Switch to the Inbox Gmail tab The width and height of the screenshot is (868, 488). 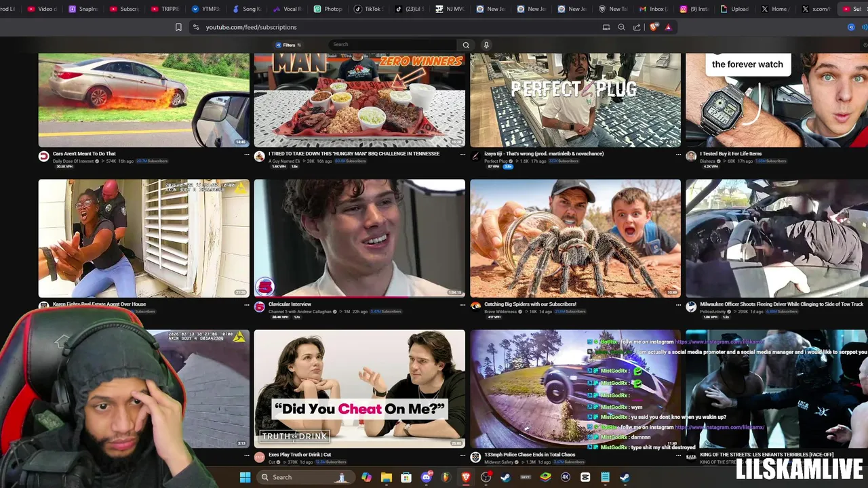pos(653,9)
